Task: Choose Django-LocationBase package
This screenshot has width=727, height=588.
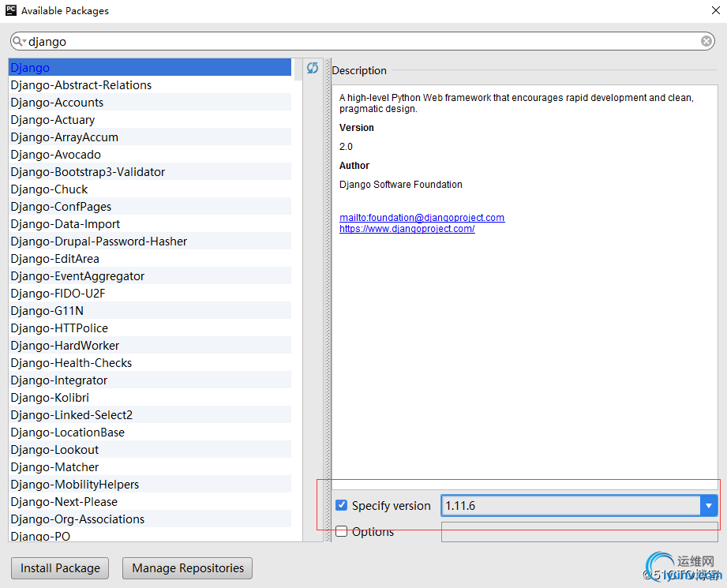Action: click(150, 433)
